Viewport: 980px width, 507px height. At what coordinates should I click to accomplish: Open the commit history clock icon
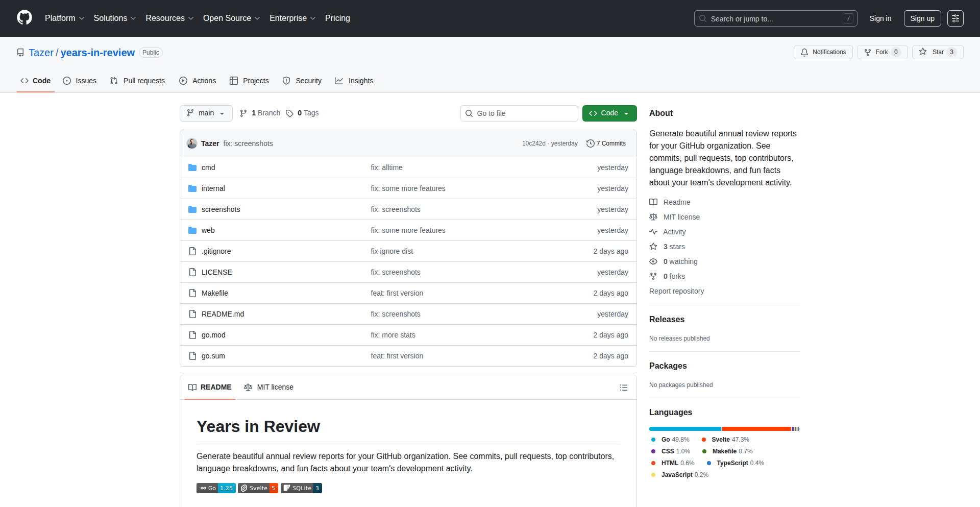tap(591, 143)
